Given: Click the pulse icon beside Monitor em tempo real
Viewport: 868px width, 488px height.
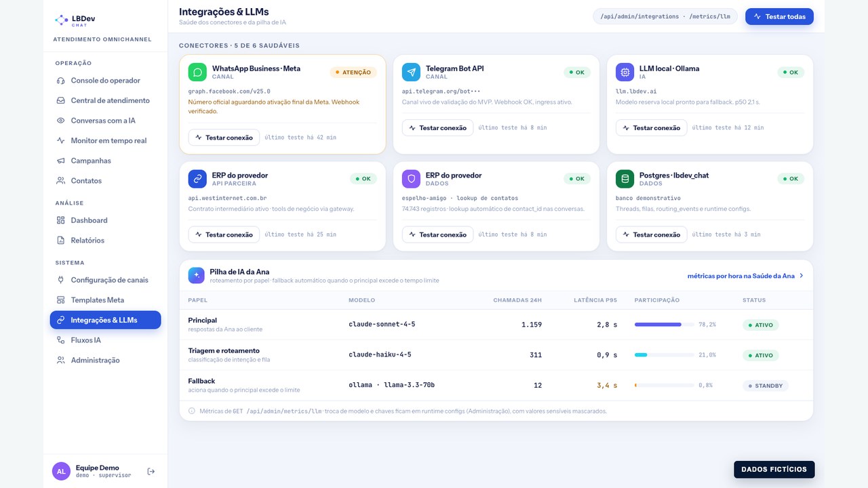Looking at the screenshot, I should point(61,141).
